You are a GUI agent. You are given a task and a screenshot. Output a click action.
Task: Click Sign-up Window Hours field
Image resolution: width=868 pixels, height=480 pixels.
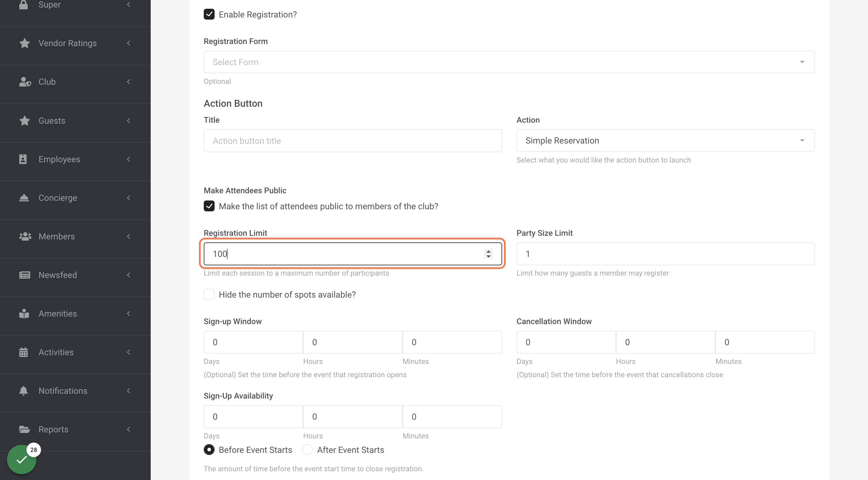pyautogui.click(x=353, y=342)
